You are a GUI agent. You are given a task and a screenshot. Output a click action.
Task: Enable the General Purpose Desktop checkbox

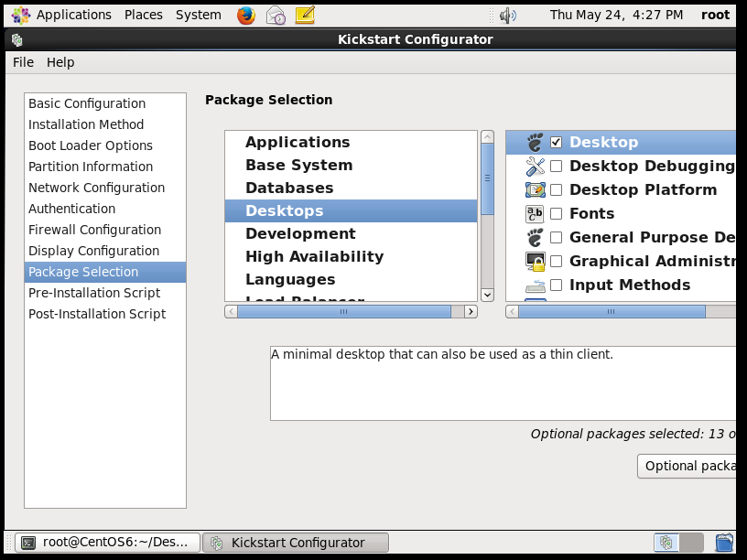pos(556,237)
